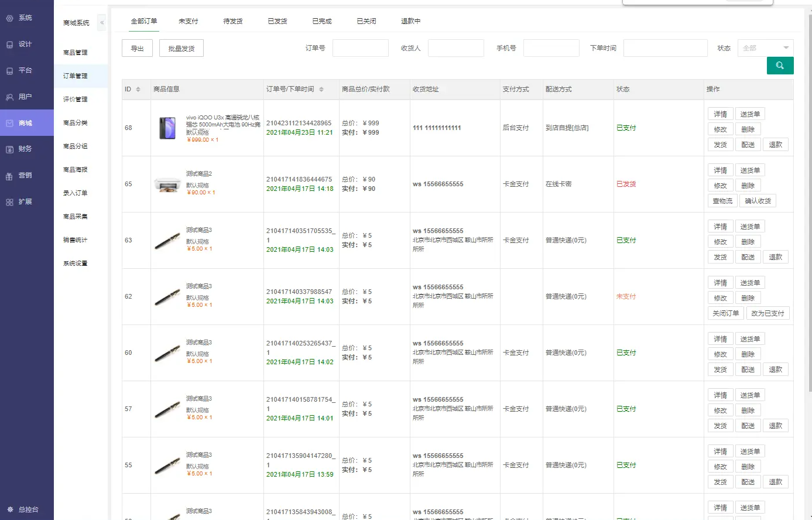Open the vivo iQOO U3x product thumbnail
Screen dimensions: 812x520
tap(167, 128)
